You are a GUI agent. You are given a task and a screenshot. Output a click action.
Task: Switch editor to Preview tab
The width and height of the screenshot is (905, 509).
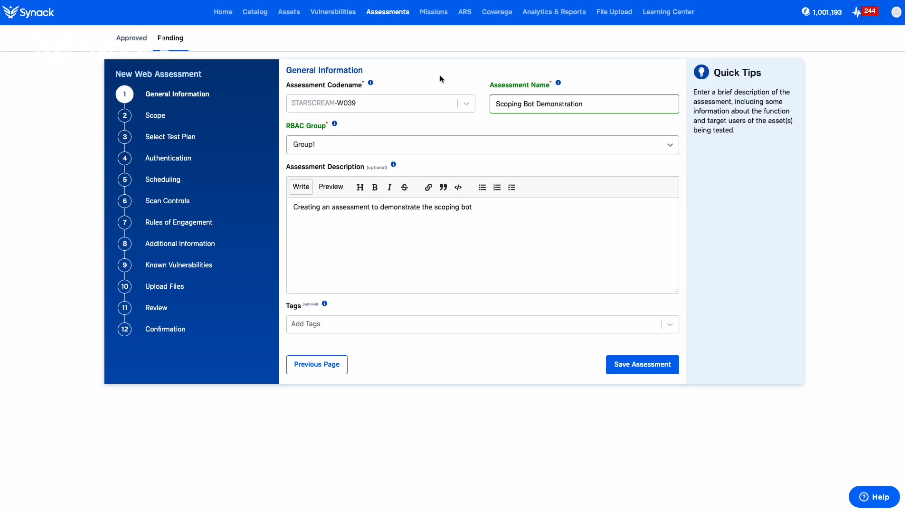[331, 187]
